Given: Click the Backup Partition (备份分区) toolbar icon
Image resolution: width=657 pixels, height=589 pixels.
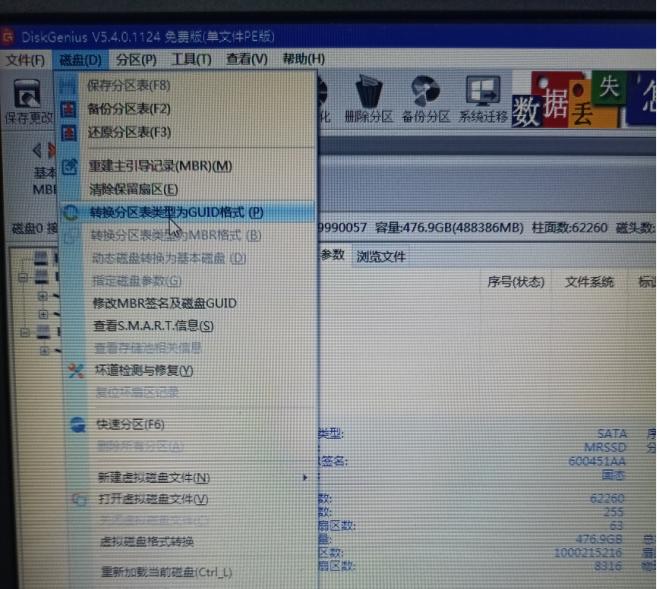Looking at the screenshot, I should [x=425, y=99].
